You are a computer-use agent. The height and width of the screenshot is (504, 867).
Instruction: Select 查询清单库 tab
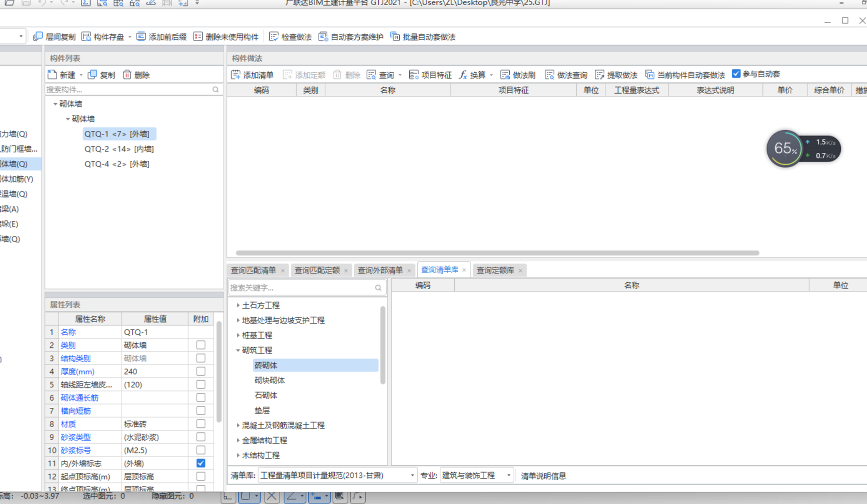tap(440, 269)
